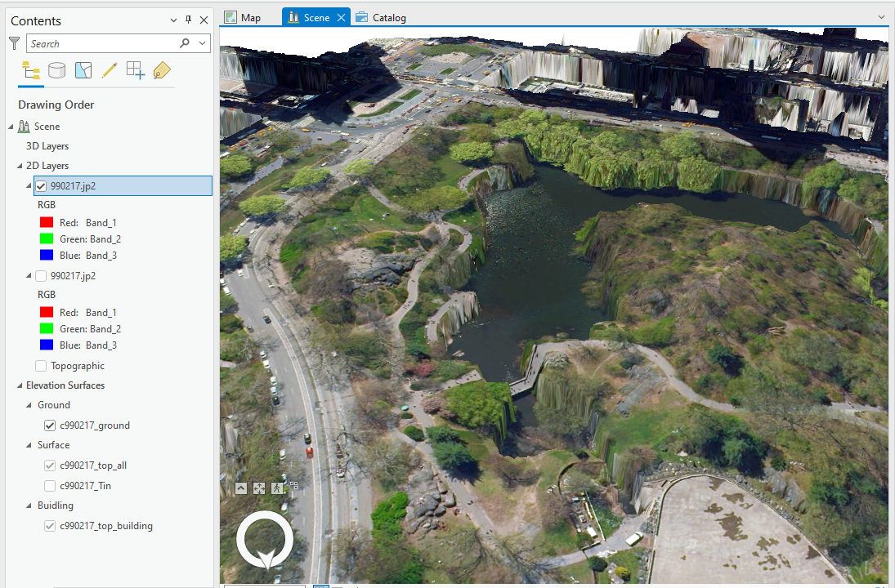This screenshot has height=588, width=895.
Task: Open the search box dropdown arrow
Action: point(203,43)
